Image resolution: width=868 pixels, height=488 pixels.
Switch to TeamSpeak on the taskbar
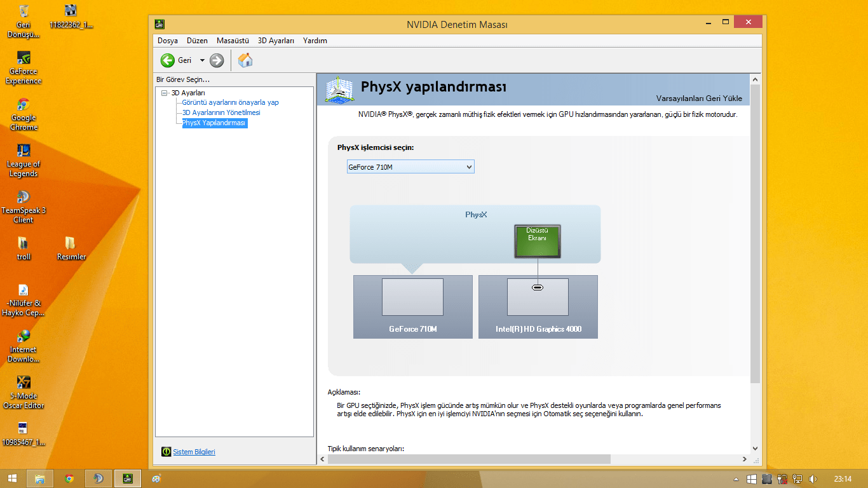[x=98, y=478]
